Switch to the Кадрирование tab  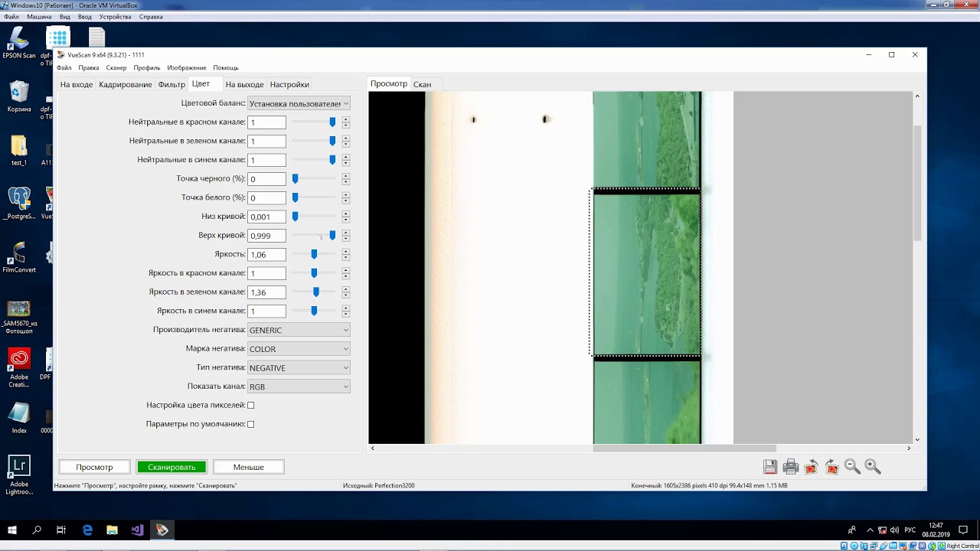pyautogui.click(x=125, y=84)
